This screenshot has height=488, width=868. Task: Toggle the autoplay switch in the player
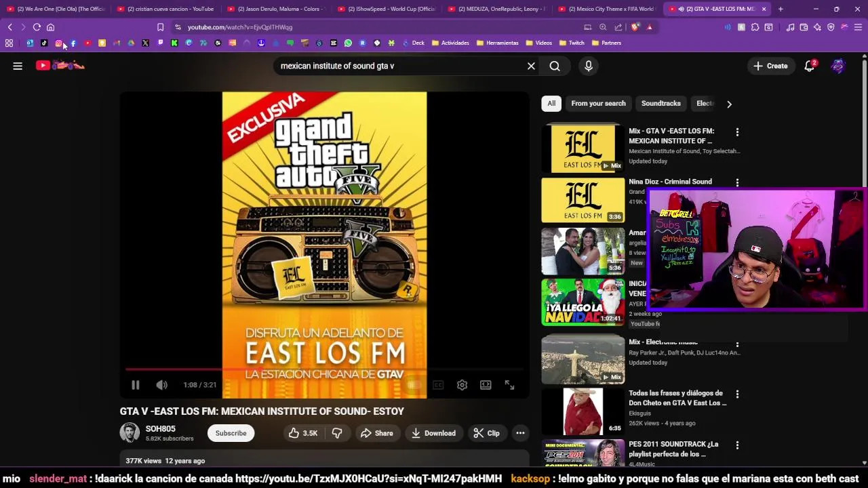(x=414, y=385)
